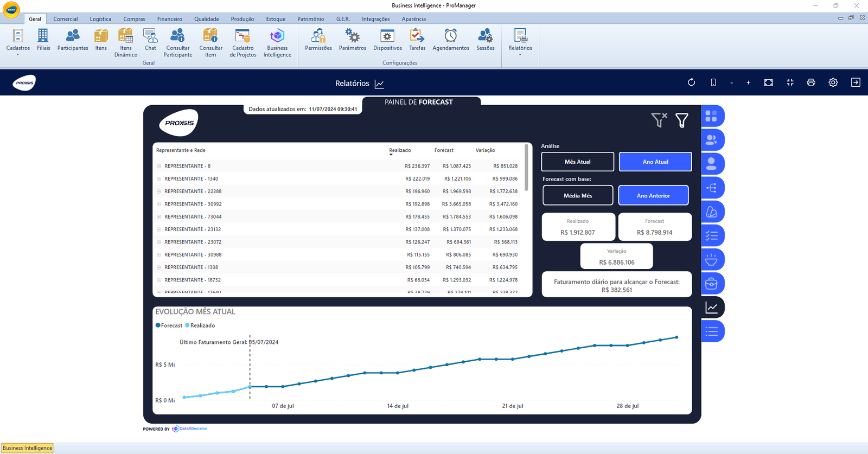This screenshot has height=454, width=868.
Task: Open the checklist sidebar page
Action: (712, 235)
